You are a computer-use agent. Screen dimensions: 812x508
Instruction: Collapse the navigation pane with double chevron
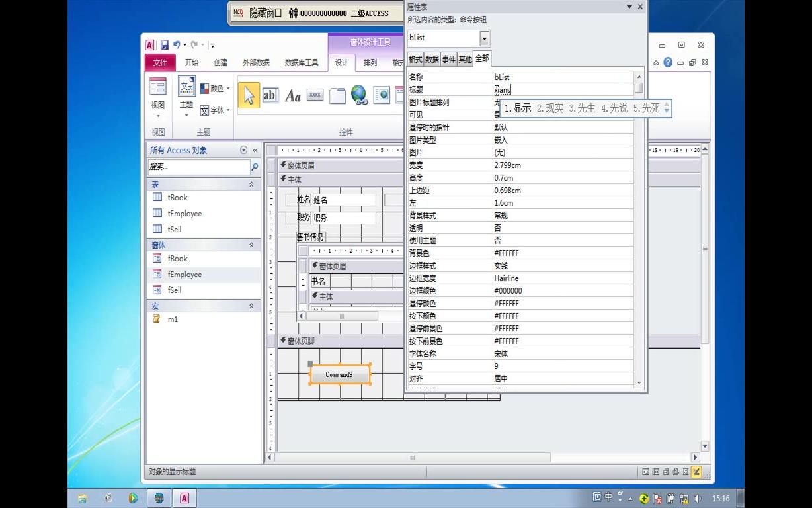255,150
